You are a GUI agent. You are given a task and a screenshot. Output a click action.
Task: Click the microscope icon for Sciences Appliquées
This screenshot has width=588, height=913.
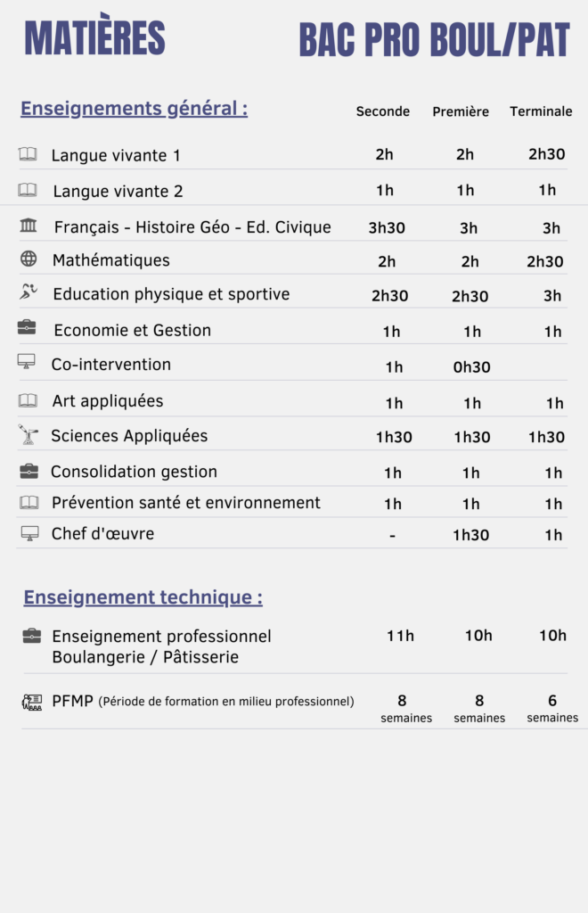29,435
